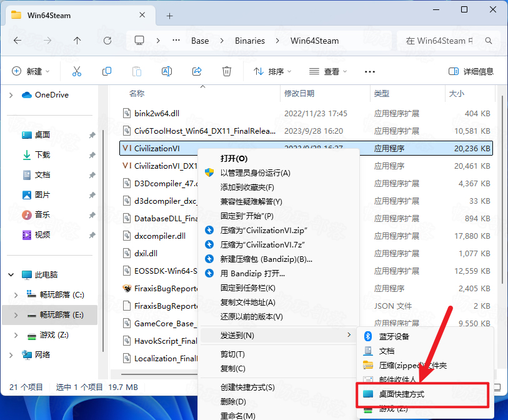The width and height of the screenshot is (508, 420).
Task: Go up one folder level
Action: click(x=77, y=41)
